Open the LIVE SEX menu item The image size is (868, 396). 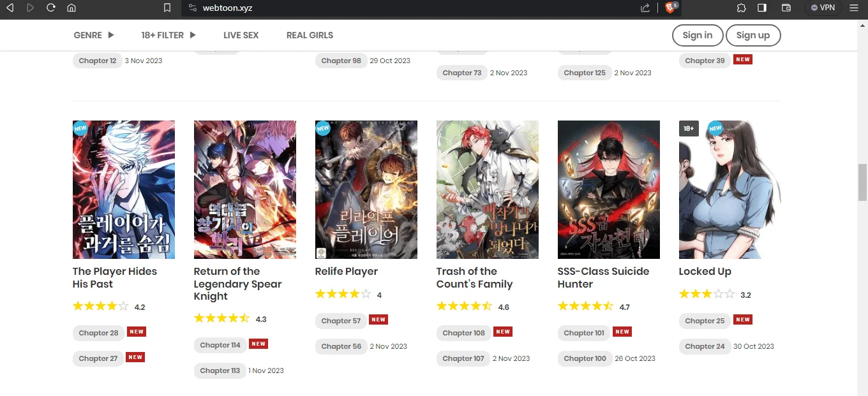coord(241,35)
